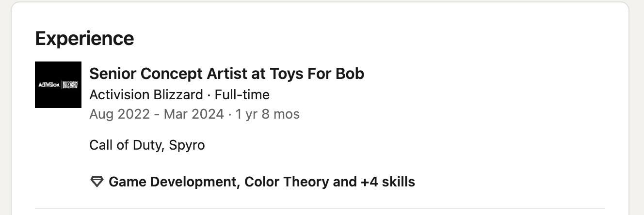Click the word "and" in the skills line
Image resolution: width=644 pixels, height=215 pixels.
pos(344,182)
